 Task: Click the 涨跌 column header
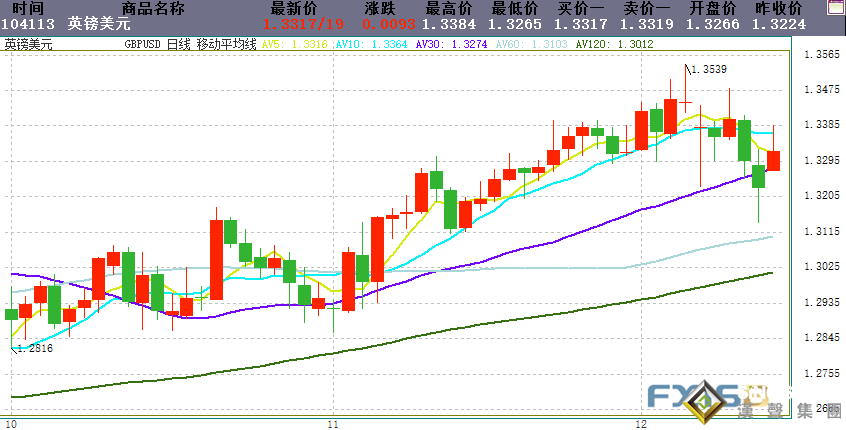pos(380,8)
